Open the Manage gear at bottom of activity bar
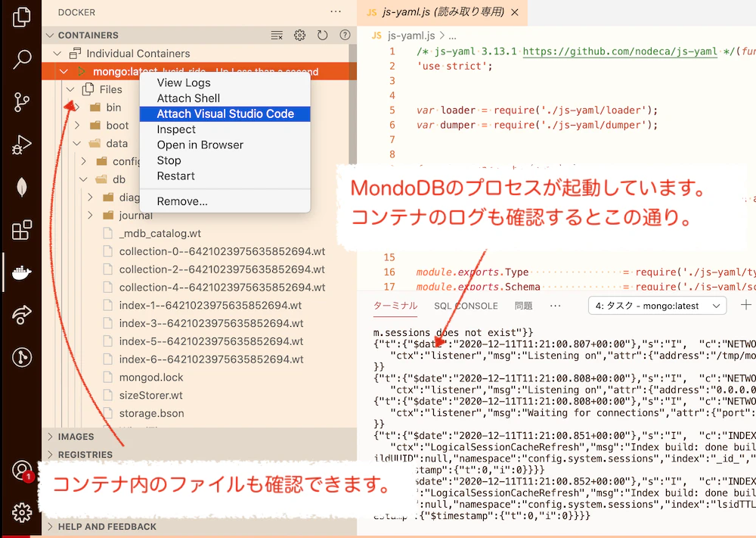Screen dimensions: 756x538 pyautogui.click(x=22, y=512)
